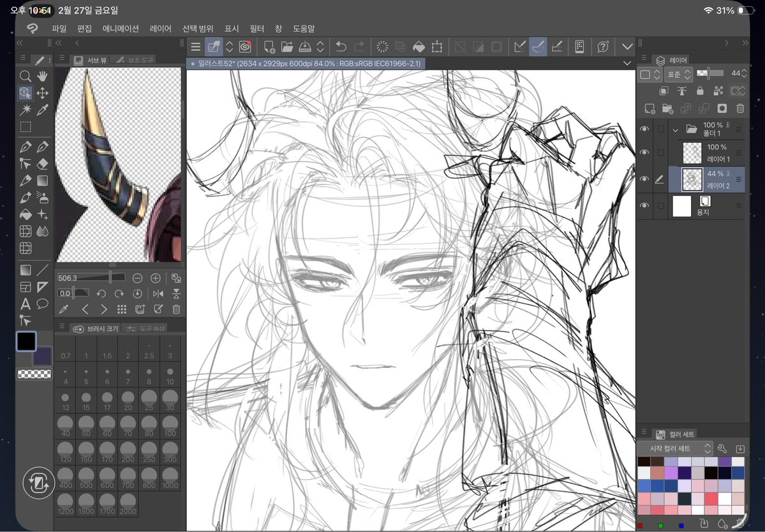Screen dimensions: 765x532
Task: Select the Operation object tool
Action: pyautogui.click(x=26, y=92)
